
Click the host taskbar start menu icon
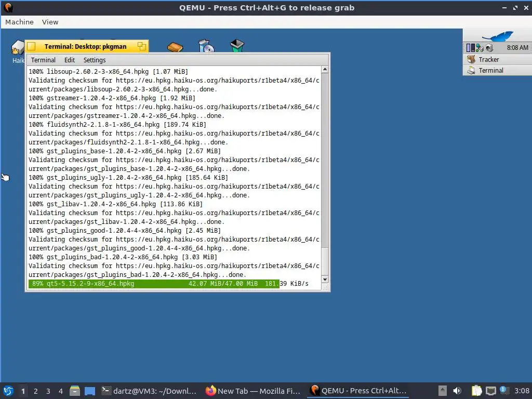click(8, 391)
